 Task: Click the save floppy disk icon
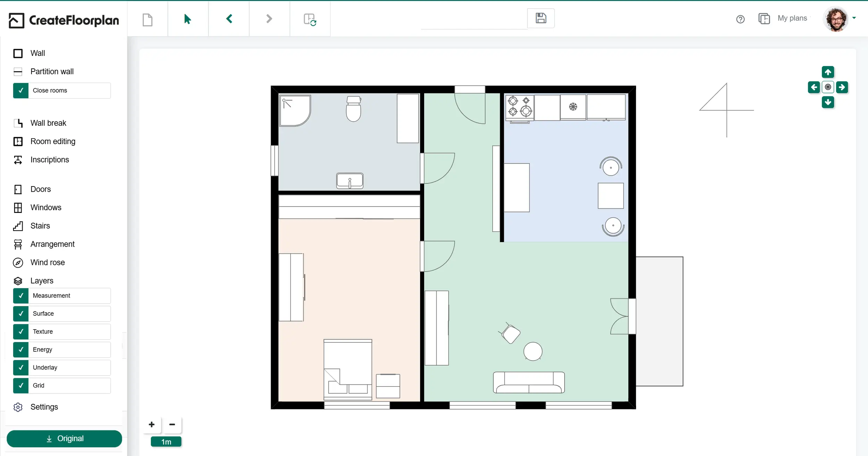tap(541, 18)
